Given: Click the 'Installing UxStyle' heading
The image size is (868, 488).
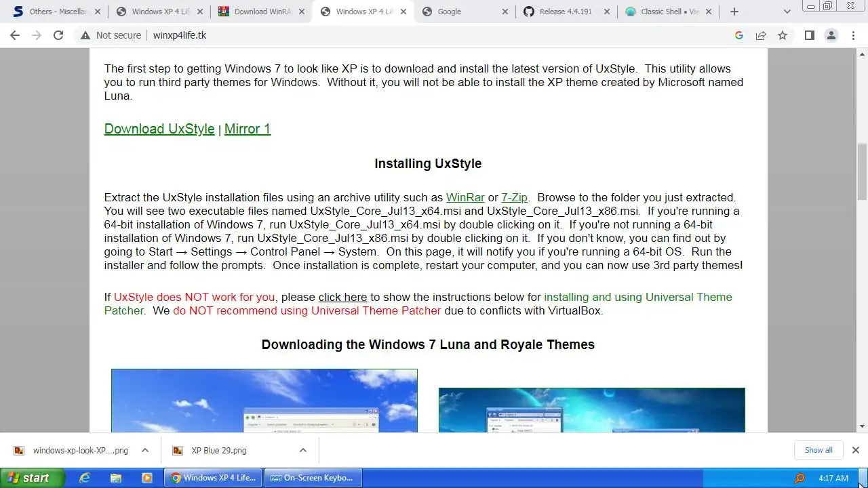Looking at the screenshot, I should click(x=428, y=163).
